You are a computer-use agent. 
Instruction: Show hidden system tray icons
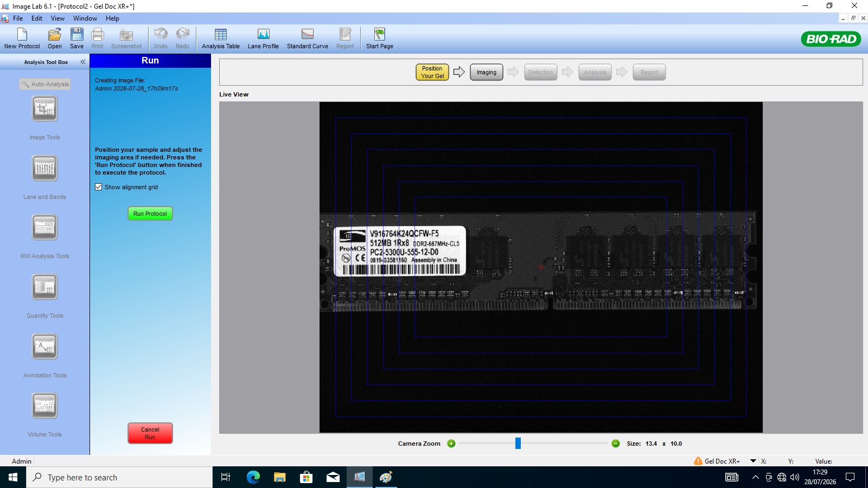[x=755, y=477]
